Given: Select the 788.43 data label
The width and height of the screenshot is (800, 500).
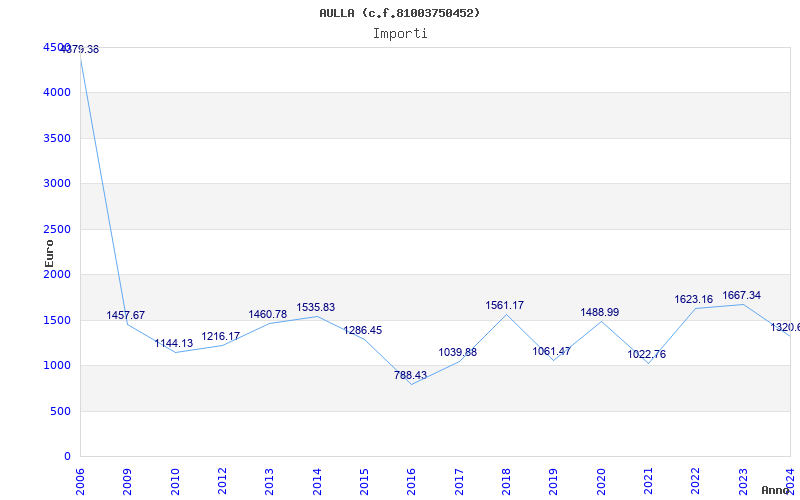Looking at the screenshot, I should point(410,376).
